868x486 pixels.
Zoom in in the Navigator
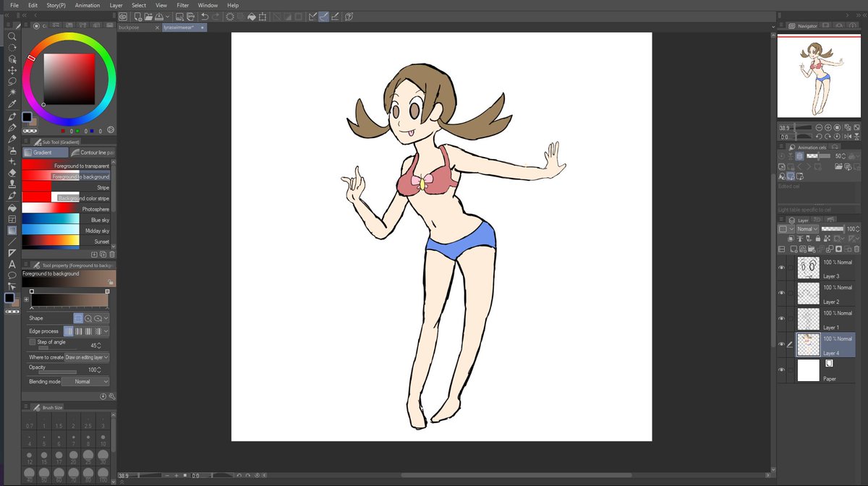point(828,127)
